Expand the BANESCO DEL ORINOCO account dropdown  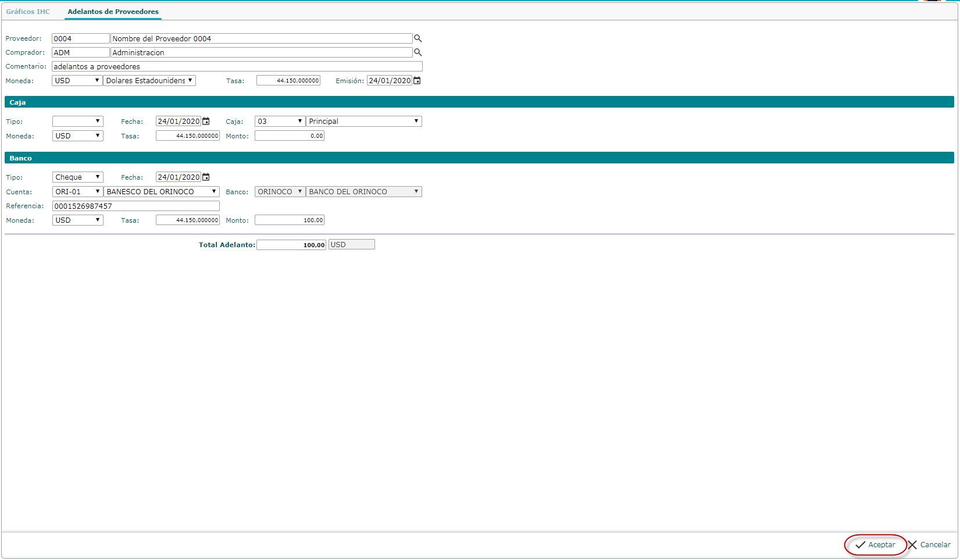click(161, 192)
